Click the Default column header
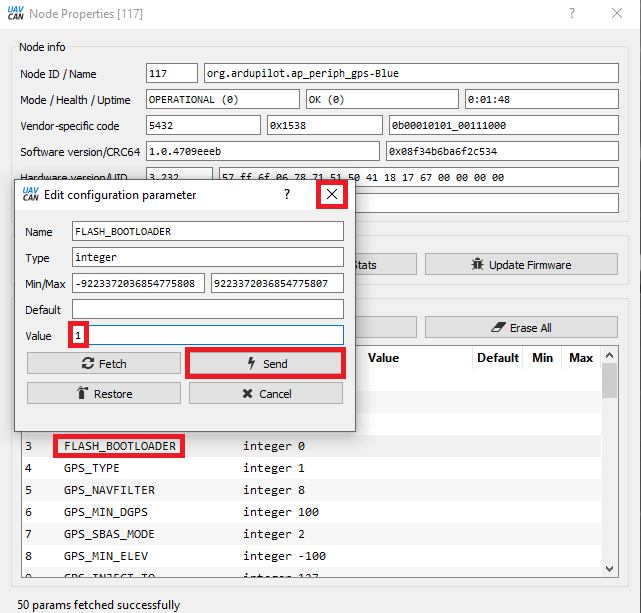Image resolution: width=641 pixels, height=613 pixels. [x=497, y=358]
